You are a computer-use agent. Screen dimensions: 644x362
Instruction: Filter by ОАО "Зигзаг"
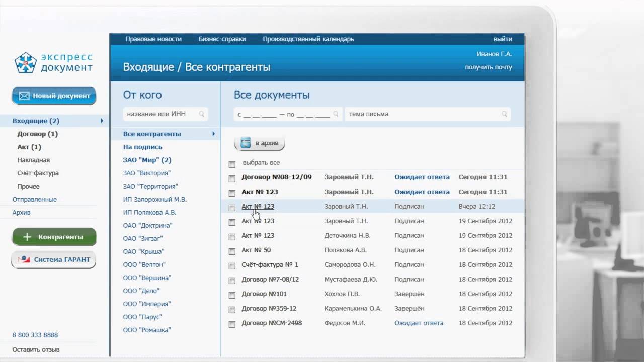[x=143, y=238]
